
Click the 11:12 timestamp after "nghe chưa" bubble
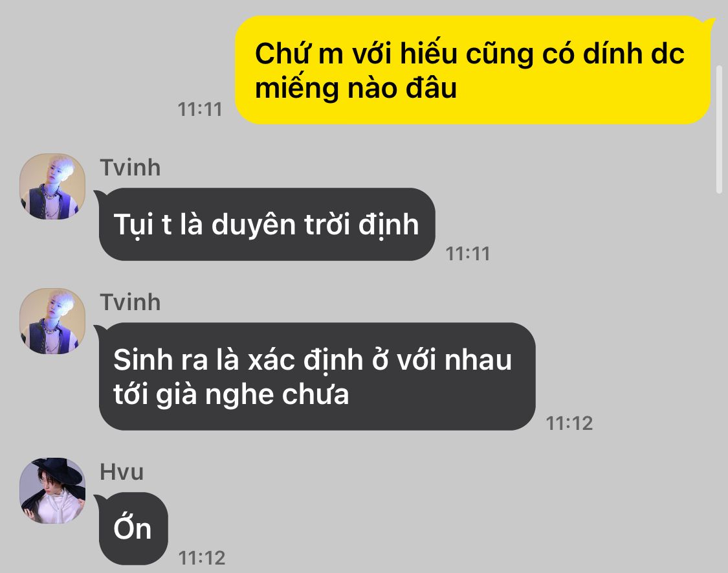[x=569, y=423]
